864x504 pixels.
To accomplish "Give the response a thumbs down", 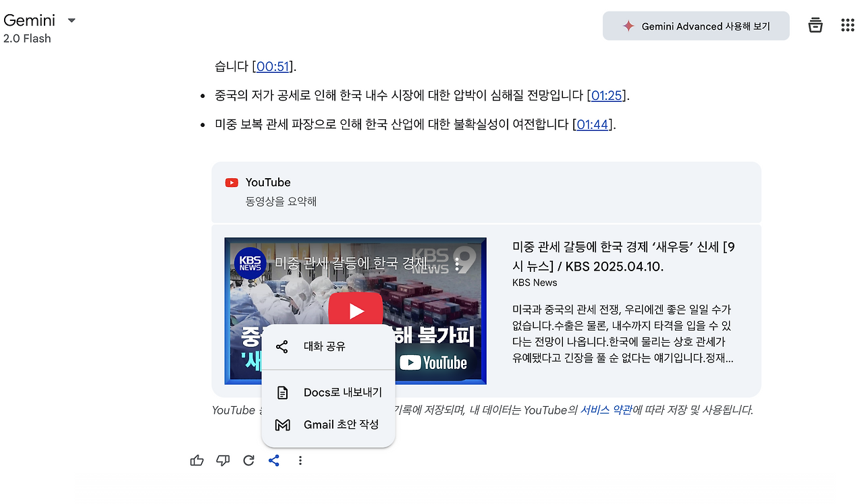I will 223,460.
